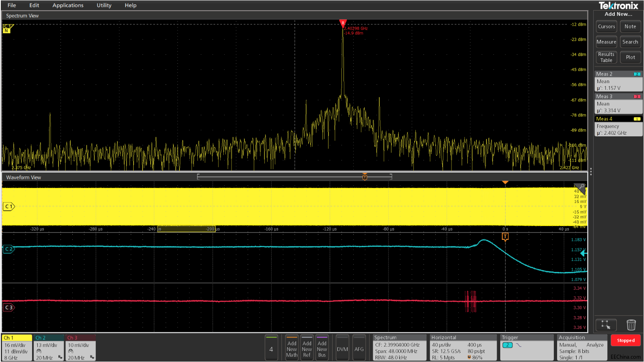This screenshot has height=362, width=644.
Task: Click the orange trigger position triangle above waveform
Action: click(505, 183)
